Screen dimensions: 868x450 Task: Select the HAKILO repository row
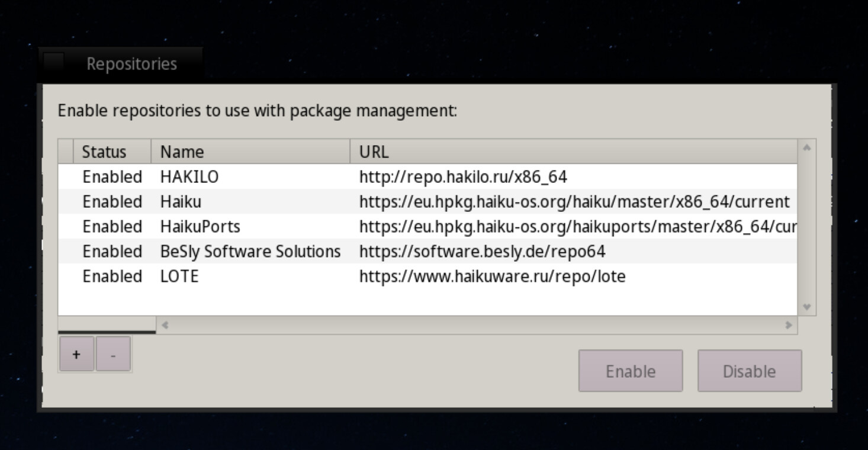click(x=427, y=176)
